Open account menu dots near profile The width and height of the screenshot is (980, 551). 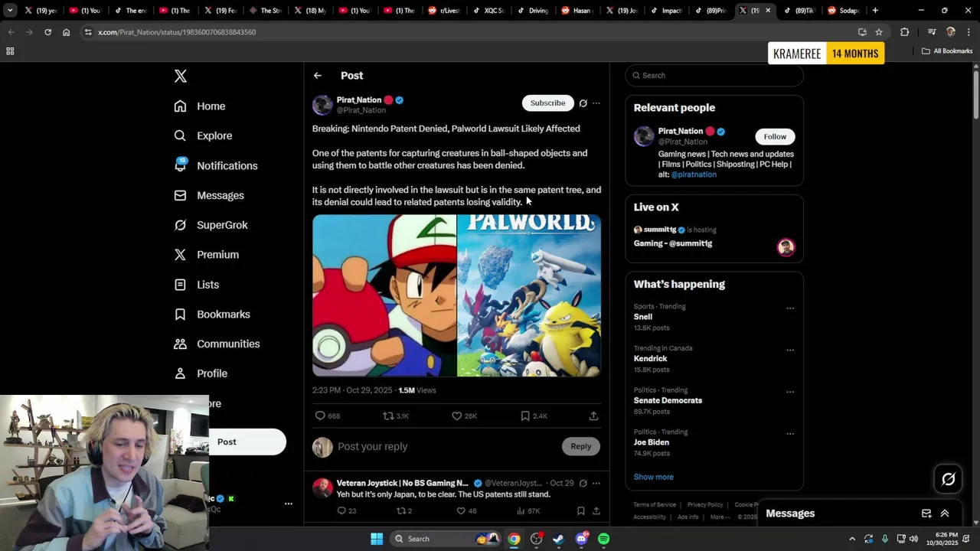point(289,504)
